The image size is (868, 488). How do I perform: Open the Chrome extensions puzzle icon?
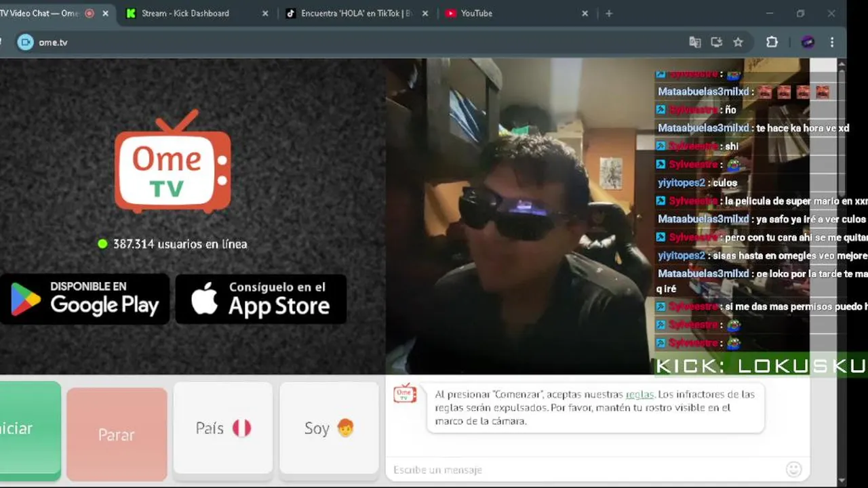coord(772,42)
